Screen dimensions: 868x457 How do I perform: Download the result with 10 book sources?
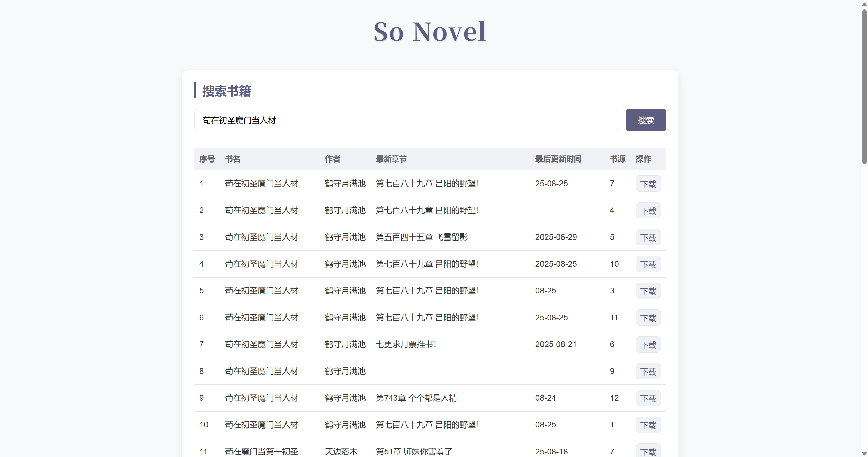(x=648, y=264)
